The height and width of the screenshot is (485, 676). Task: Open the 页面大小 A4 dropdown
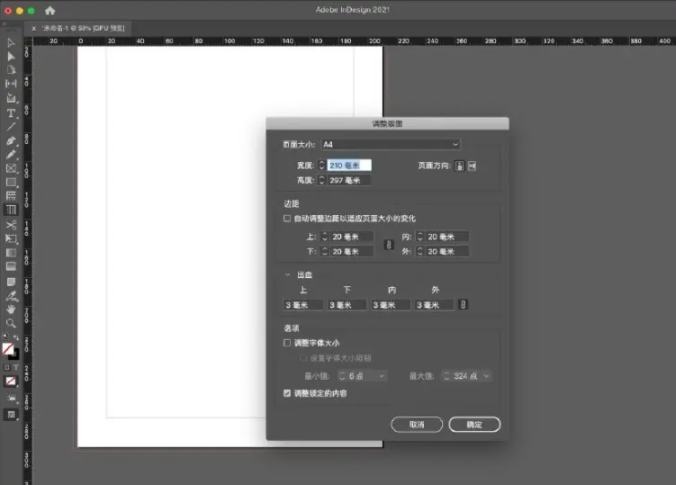click(389, 144)
